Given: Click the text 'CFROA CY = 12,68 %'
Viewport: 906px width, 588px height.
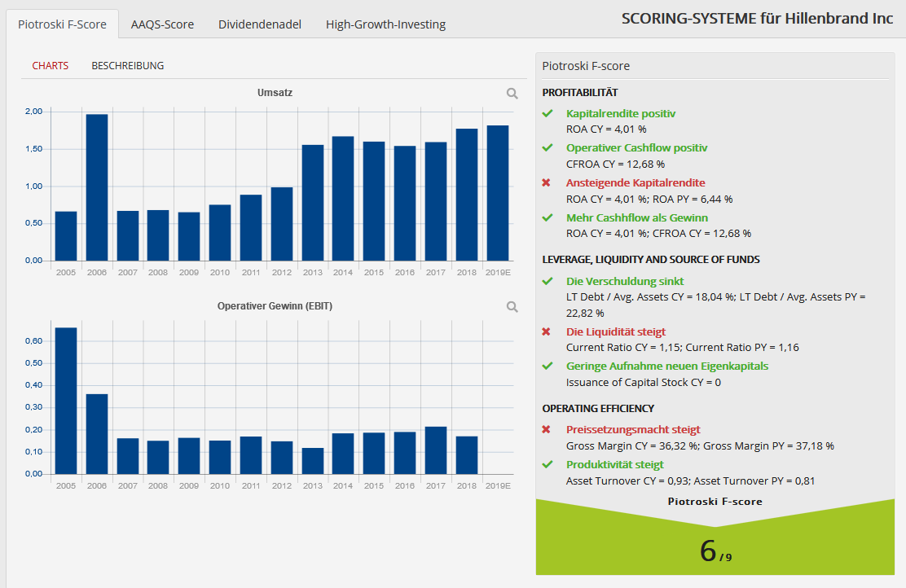Looking at the screenshot, I should coord(615,164).
